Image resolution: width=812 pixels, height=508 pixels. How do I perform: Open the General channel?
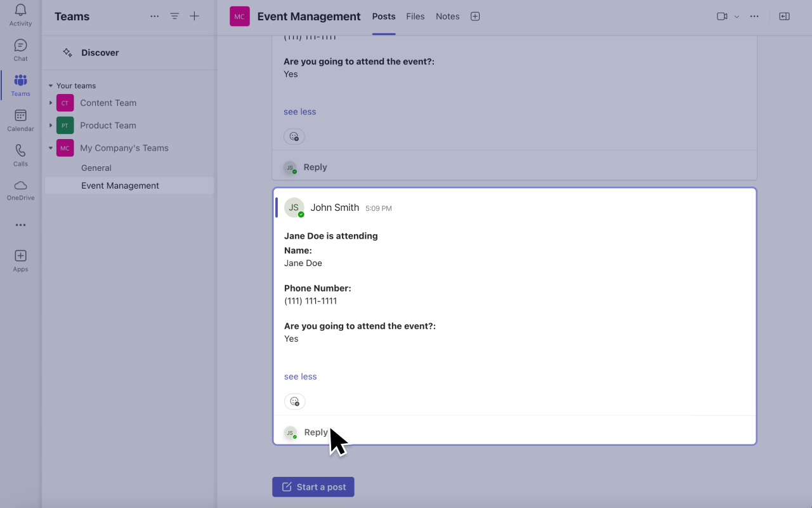(x=96, y=167)
